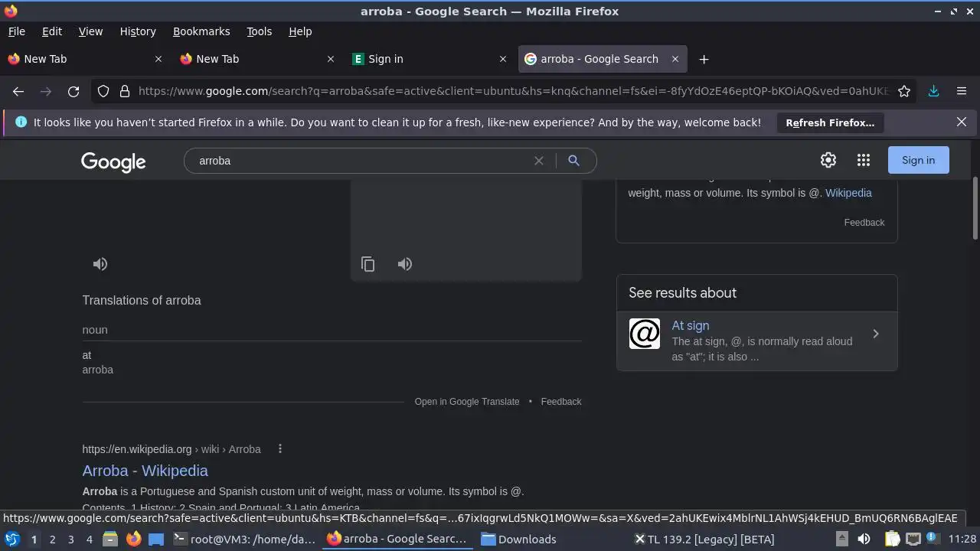980x551 pixels.
Task: Open the Edit menu
Action: [52, 31]
